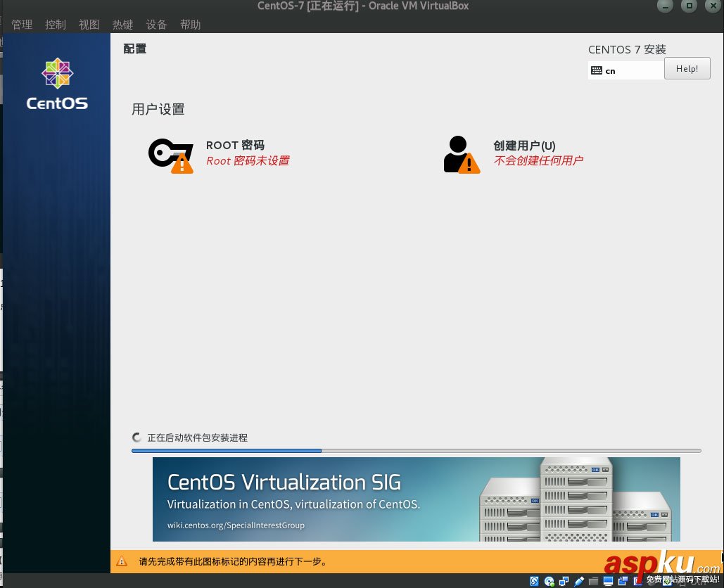The height and width of the screenshot is (588, 724).
Task: Click the display status icon
Action: pos(607,582)
